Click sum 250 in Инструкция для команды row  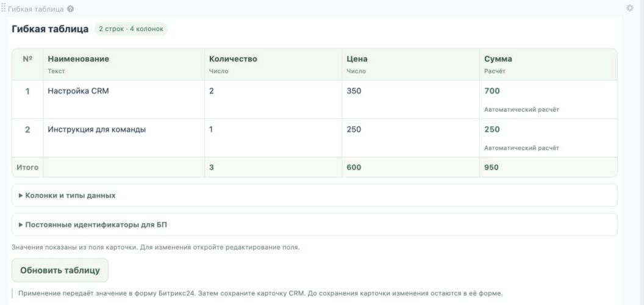pyautogui.click(x=492, y=129)
